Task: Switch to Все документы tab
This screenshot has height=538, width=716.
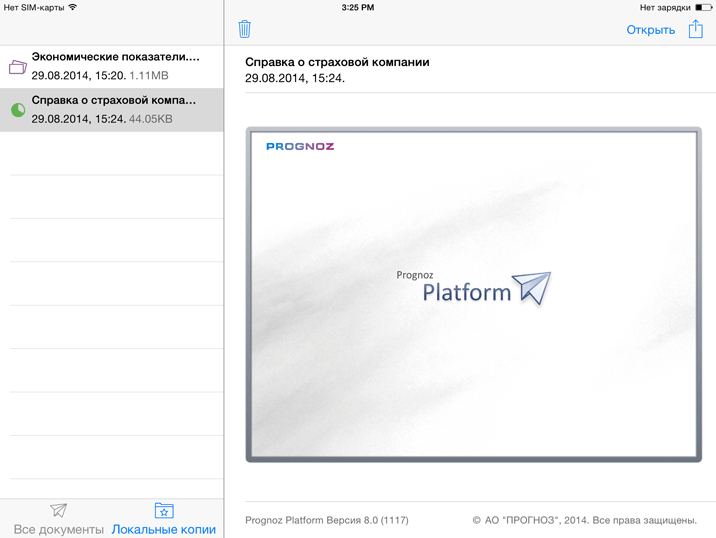Action: coord(59,519)
